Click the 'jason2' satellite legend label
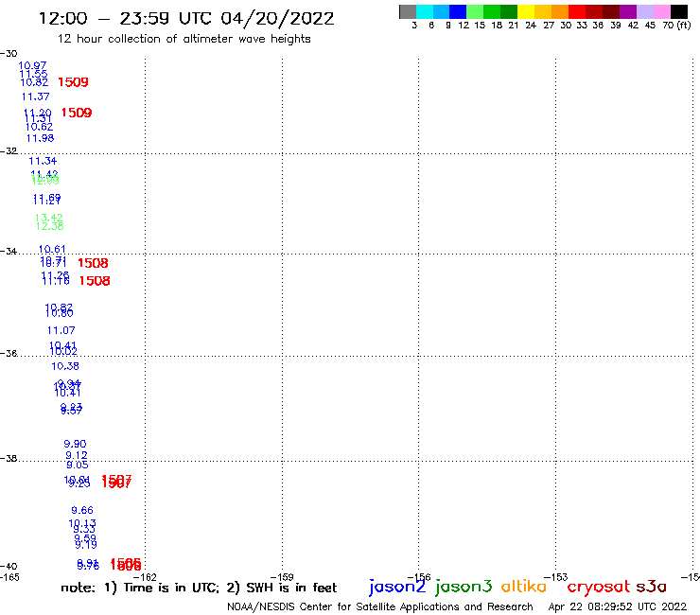Screen dimensions: 700x615 [397, 588]
